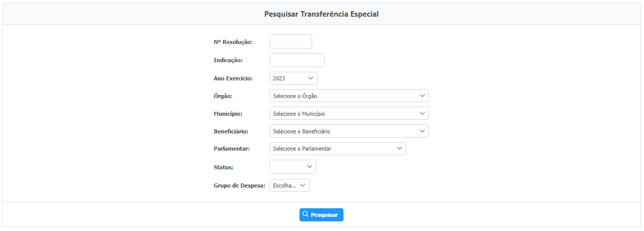644x231 pixels.
Task: Click the 'Município:' label text
Action: click(228, 114)
